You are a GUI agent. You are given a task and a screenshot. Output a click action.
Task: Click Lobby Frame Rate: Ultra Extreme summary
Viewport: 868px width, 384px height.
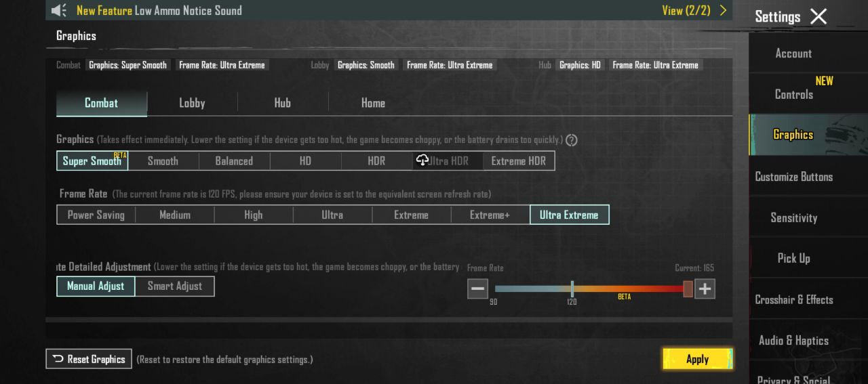click(x=450, y=65)
